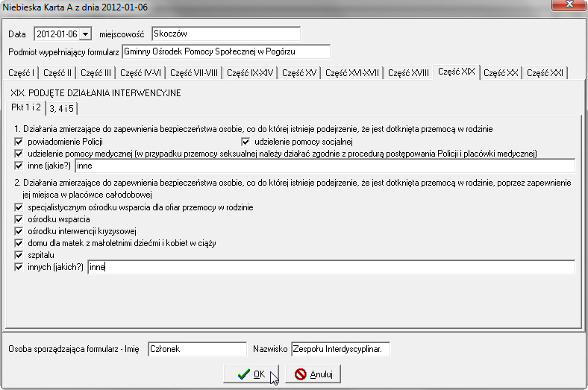This screenshot has height=390, width=588.
Task: Confirm the form with the OK button
Action: tap(251, 374)
